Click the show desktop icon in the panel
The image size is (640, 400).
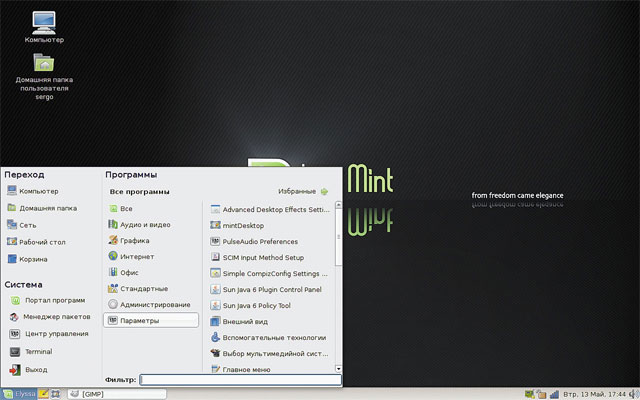click(x=56, y=394)
